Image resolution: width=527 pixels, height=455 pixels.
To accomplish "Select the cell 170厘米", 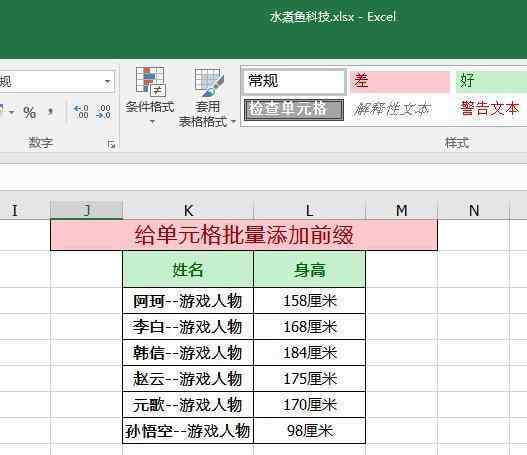I will pos(310,405).
